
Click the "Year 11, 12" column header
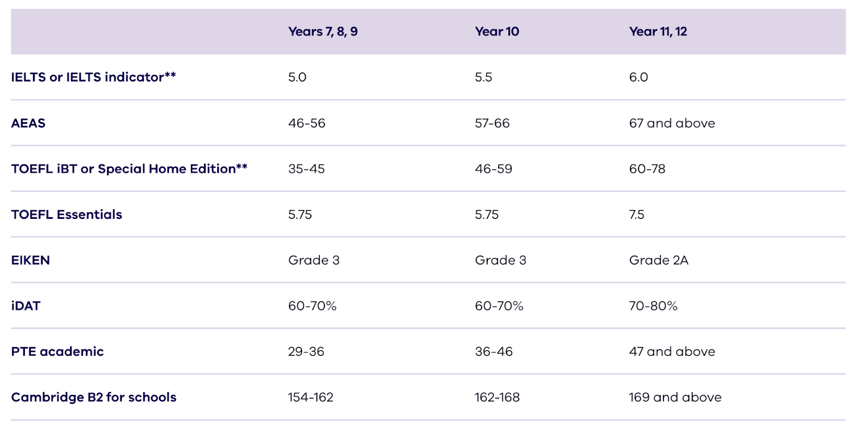coord(658,32)
